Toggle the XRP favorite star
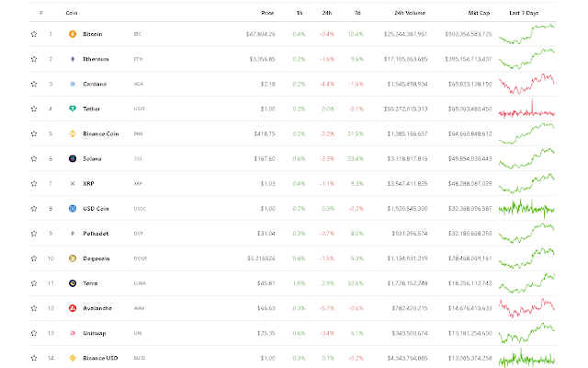This screenshot has width=588, height=368. pos(34,184)
